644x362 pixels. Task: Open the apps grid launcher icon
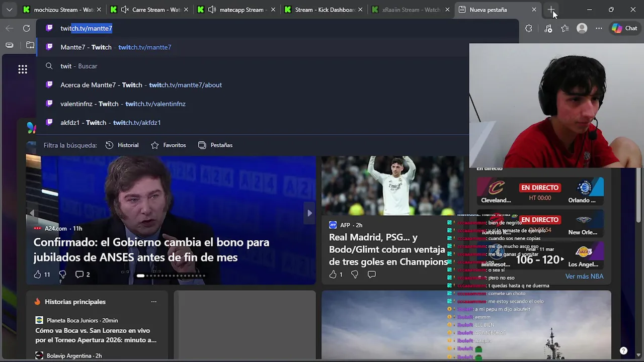23,69
